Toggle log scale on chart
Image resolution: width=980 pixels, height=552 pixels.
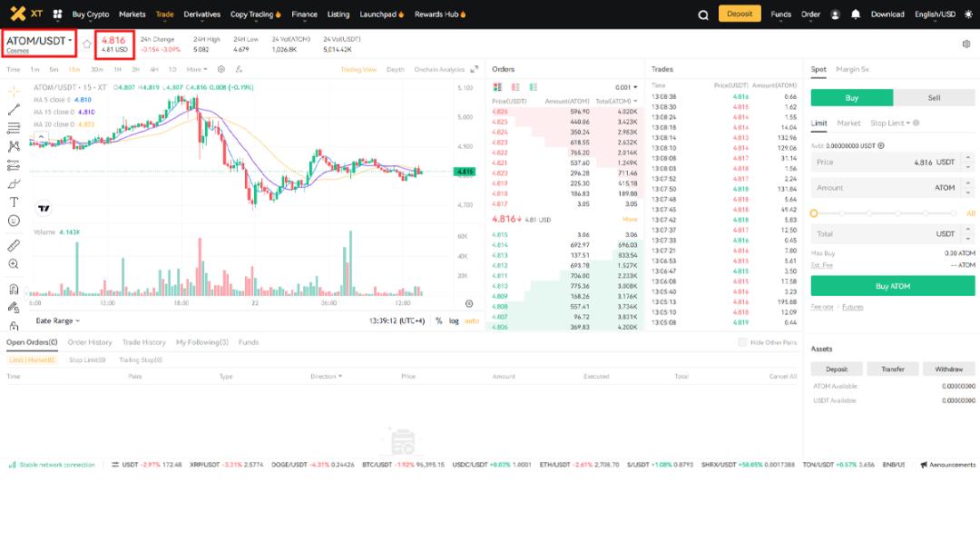pos(454,320)
